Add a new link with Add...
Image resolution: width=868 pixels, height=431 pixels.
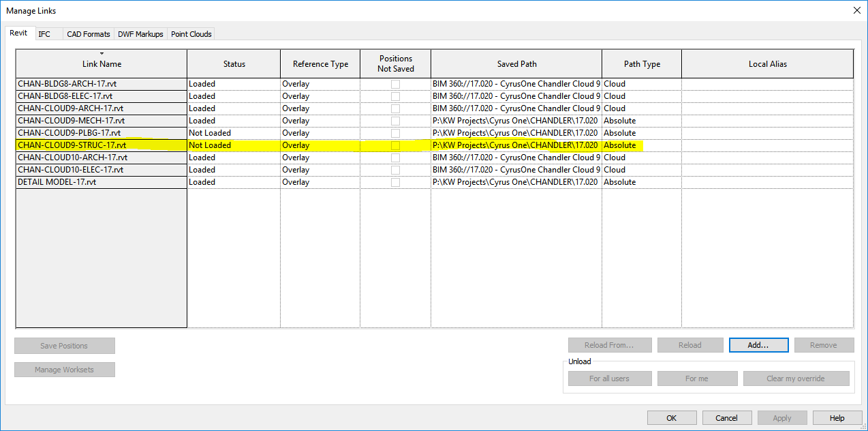pyautogui.click(x=758, y=345)
